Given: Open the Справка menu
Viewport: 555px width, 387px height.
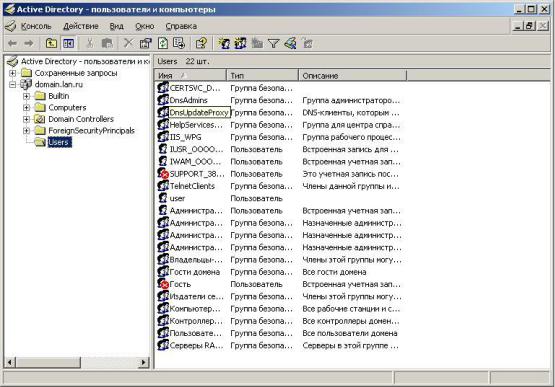Looking at the screenshot, I should pyautogui.click(x=181, y=26).
